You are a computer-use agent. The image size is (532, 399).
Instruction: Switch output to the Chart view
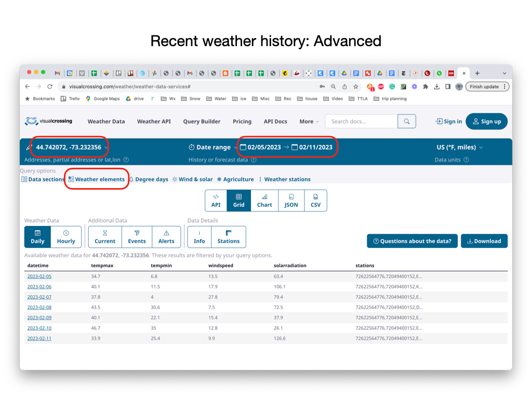(264, 201)
